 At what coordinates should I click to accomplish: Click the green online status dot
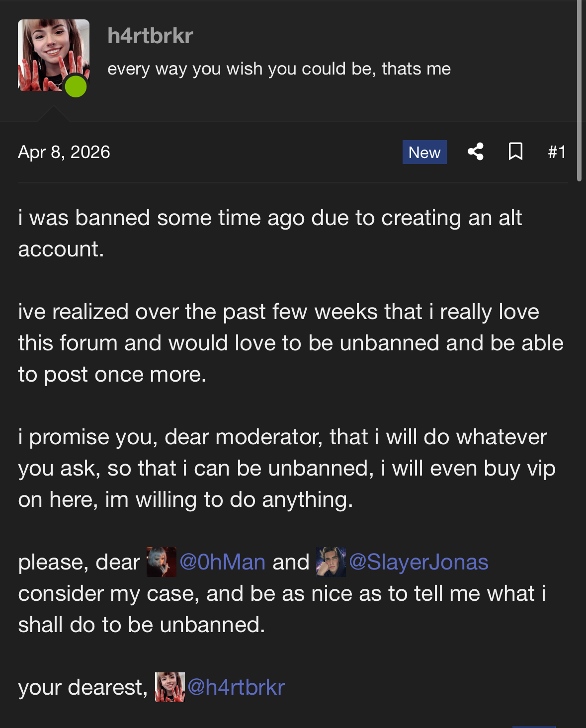click(76, 87)
